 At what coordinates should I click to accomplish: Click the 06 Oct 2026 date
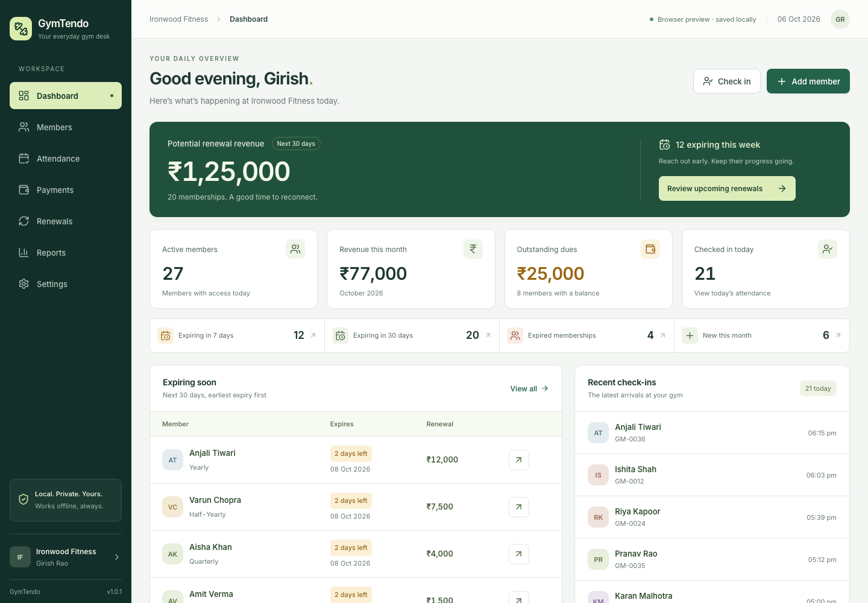click(799, 19)
